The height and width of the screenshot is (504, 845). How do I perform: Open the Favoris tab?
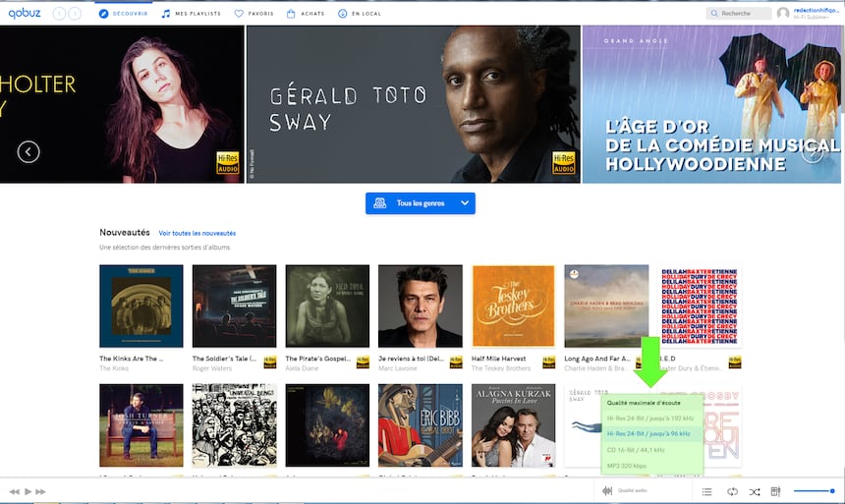point(254,14)
